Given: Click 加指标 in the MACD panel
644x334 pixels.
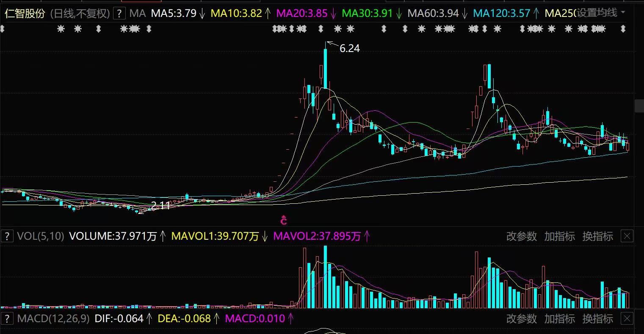Looking at the screenshot, I should (x=559, y=318).
